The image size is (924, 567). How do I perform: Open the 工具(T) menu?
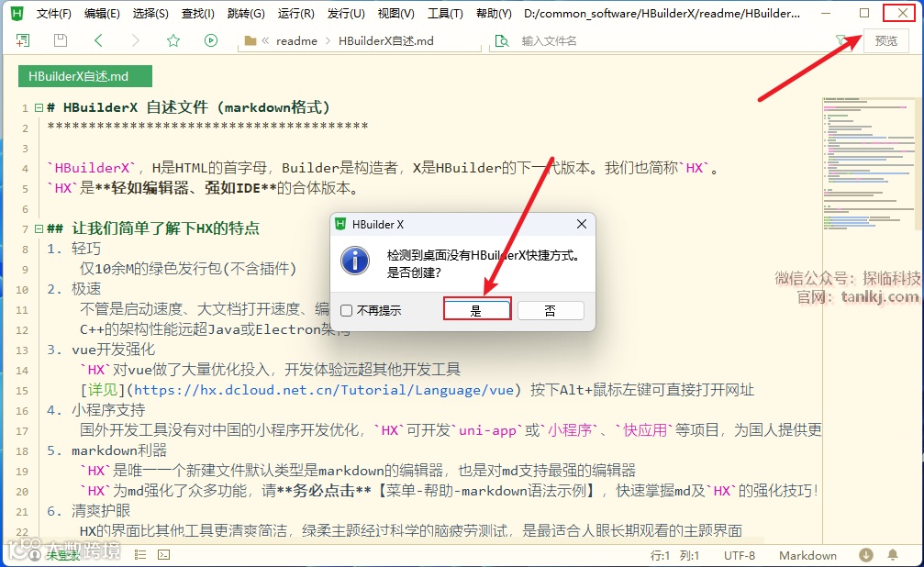(445, 13)
